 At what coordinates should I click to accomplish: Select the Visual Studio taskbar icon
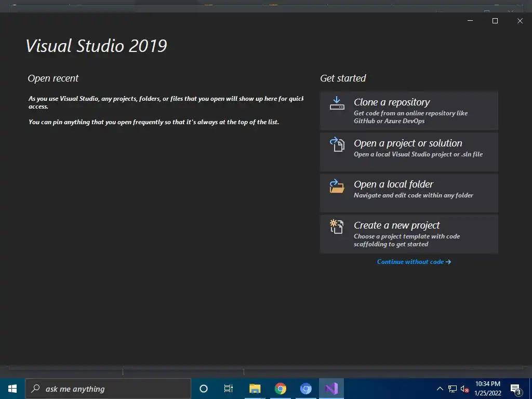click(331, 389)
